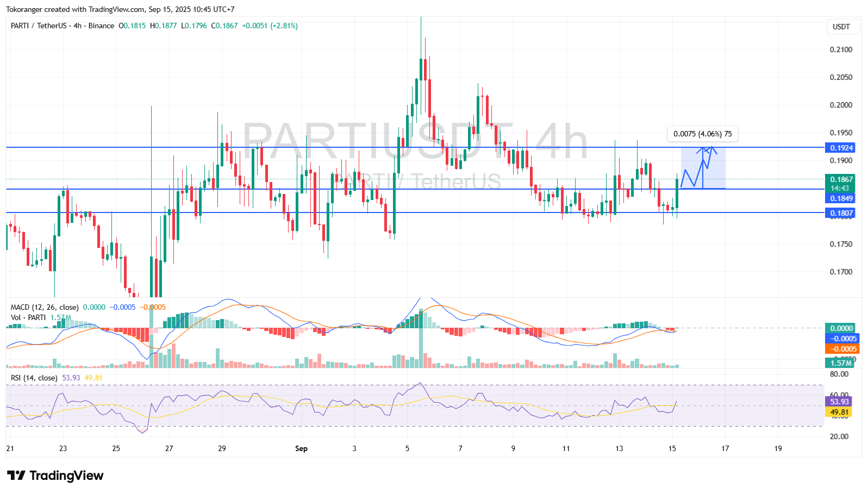This screenshot has width=868, height=494.
Task: Click the green 1.57M volume axis label
Action: pos(840,363)
